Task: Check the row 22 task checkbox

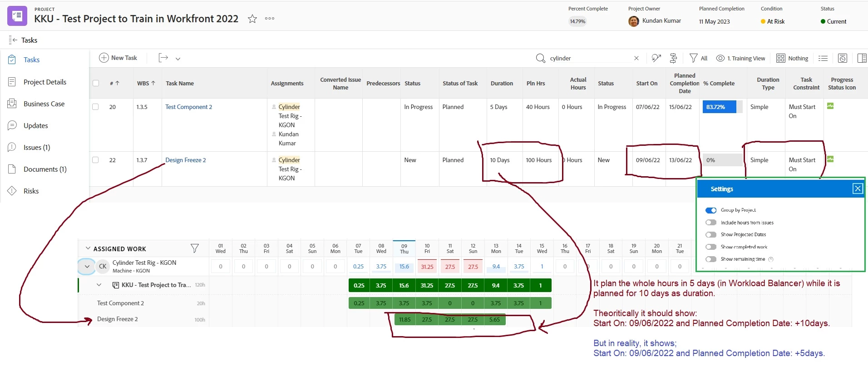Action: [x=95, y=160]
